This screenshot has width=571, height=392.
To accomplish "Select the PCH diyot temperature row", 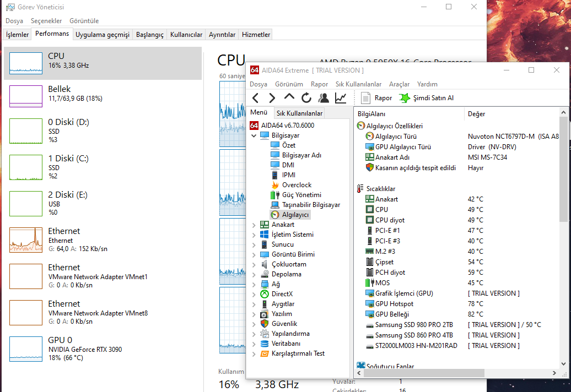I will 457,273.
